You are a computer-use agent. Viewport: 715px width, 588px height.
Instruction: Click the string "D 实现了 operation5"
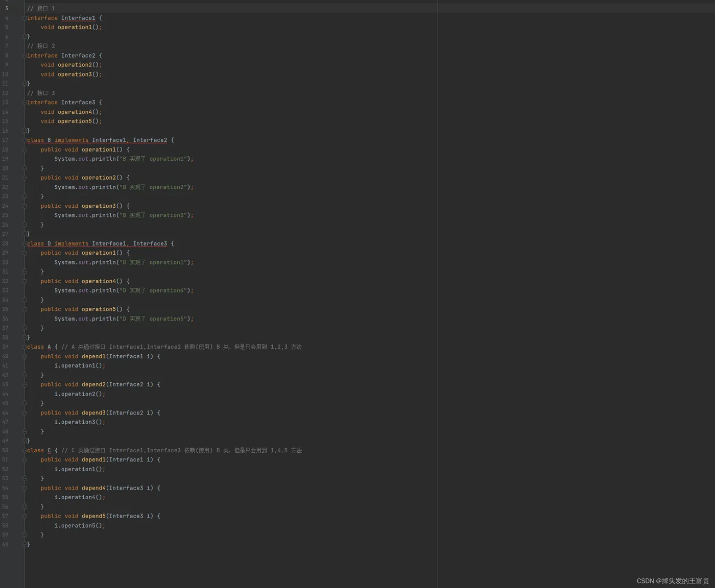(x=155, y=319)
